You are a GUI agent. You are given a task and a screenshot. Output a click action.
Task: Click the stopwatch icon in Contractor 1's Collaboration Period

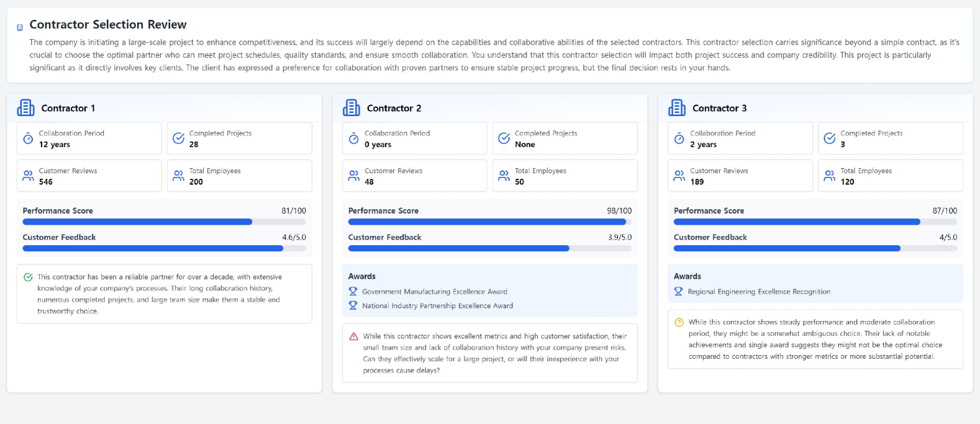tap(28, 138)
